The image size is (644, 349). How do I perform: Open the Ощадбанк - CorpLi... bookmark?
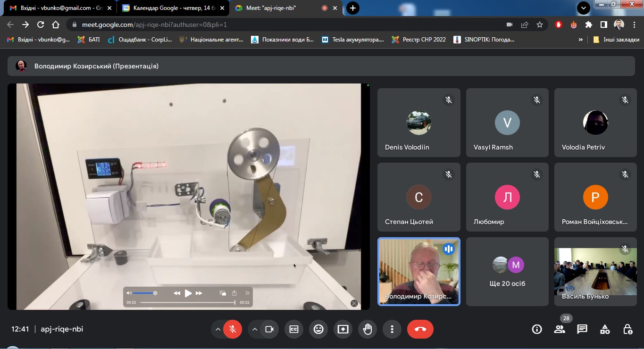click(140, 40)
